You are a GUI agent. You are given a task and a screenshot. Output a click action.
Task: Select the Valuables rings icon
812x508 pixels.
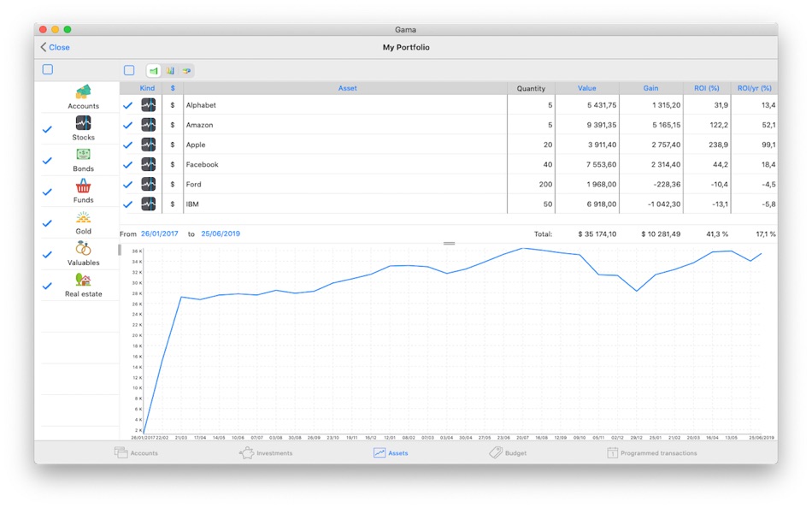click(x=83, y=248)
